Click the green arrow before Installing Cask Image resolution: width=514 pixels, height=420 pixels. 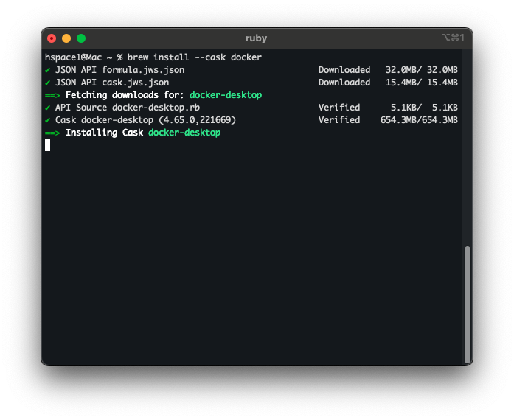click(52, 133)
